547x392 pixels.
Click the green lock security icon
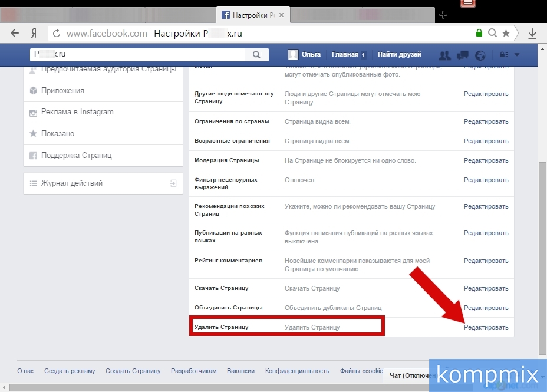pyautogui.click(x=479, y=33)
